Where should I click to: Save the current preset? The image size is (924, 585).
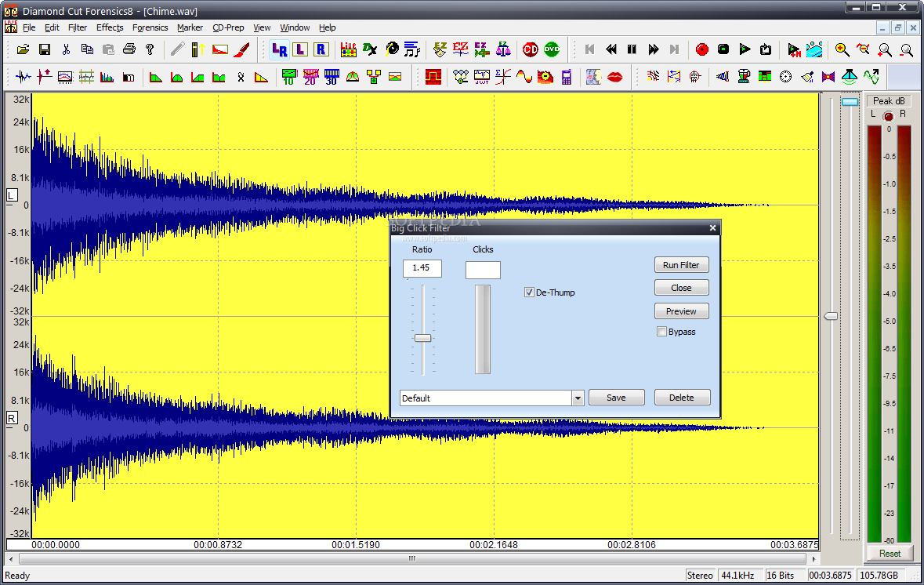click(617, 398)
